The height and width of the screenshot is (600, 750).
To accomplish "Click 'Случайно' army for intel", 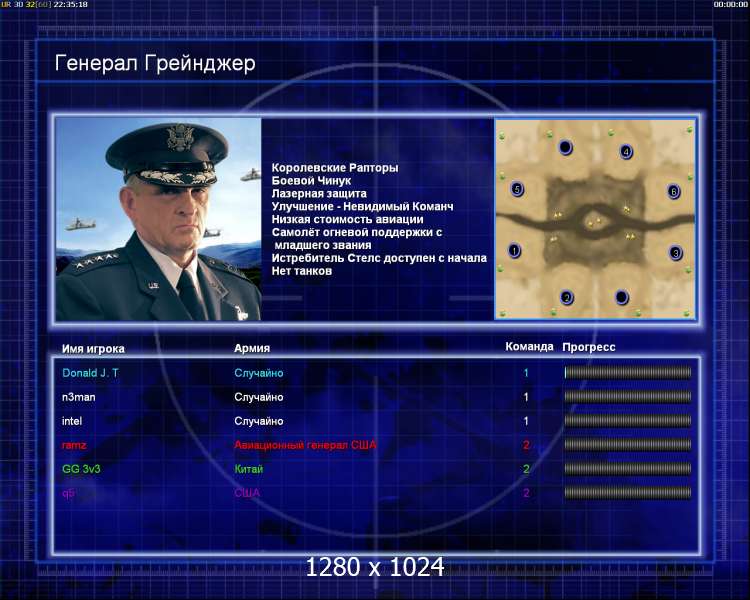I will pos(259,421).
